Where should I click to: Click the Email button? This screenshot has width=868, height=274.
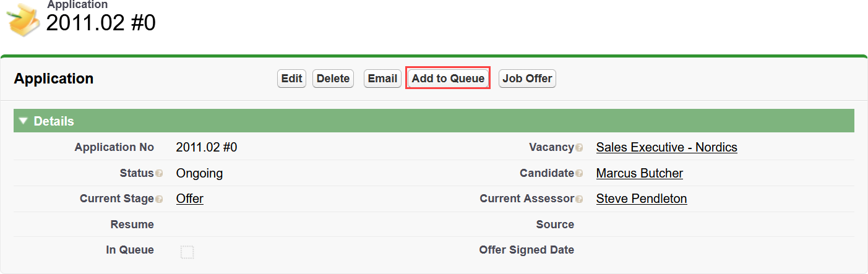[382, 79]
